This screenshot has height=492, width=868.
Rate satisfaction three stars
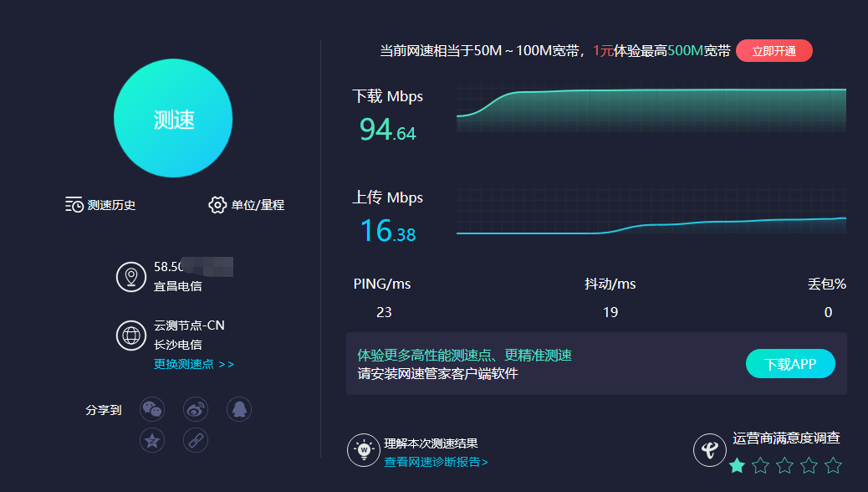point(785,465)
